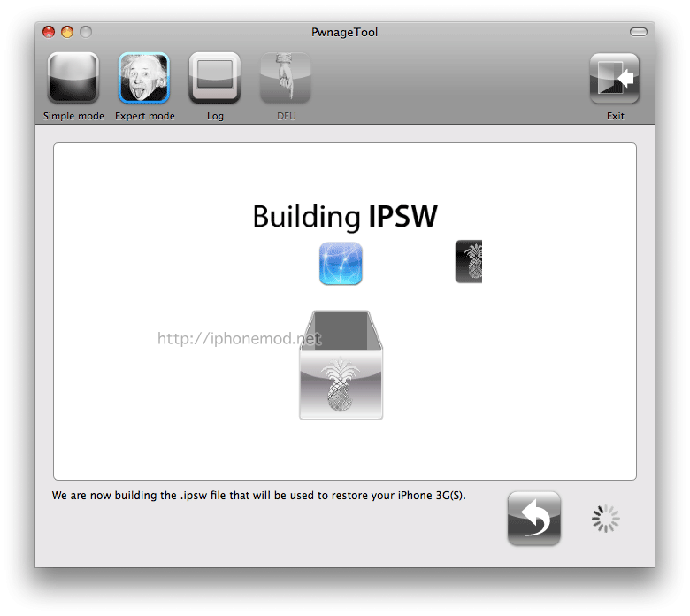This screenshot has width=690, height=616.
Task: Minimize the PwnageTool window
Action: click(67, 32)
